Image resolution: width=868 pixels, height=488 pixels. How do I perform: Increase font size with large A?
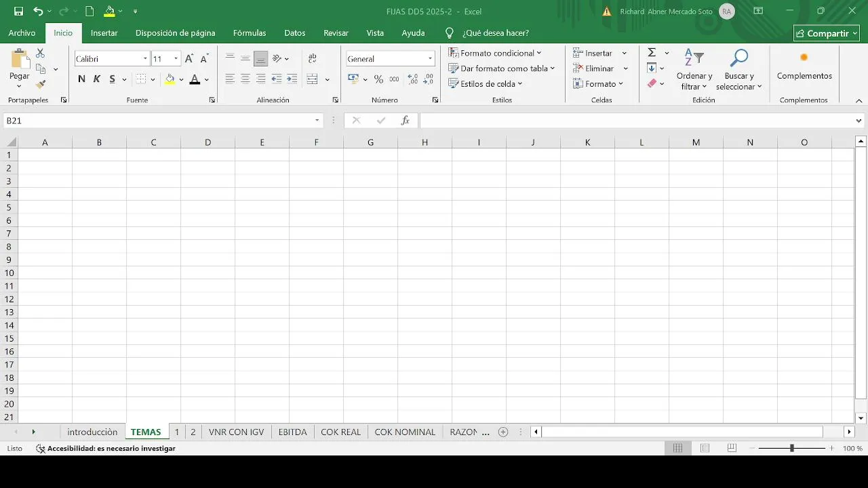[x=189, y=59]
